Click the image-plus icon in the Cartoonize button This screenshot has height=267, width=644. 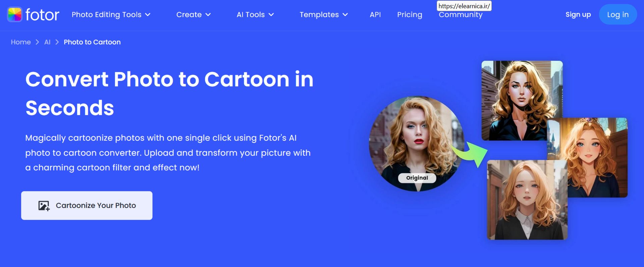click(x=44, y=206)
